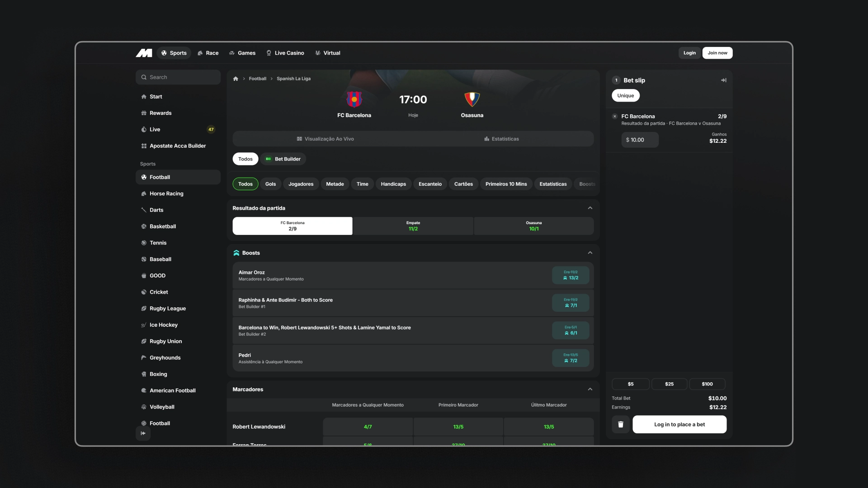This screenshot has height=488, width=868.
Task: Focus the Search input field
Action: coord(178,77)
